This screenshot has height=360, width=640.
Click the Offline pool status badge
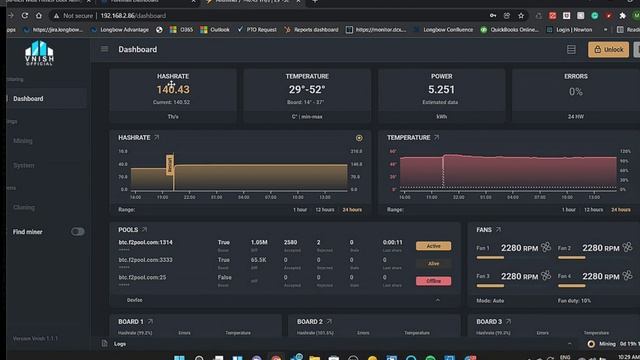click(433, 281)
